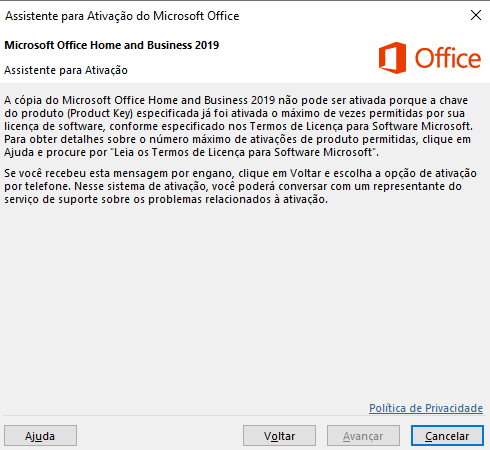Close the activation wizard with the X

[x=476, y=15]
